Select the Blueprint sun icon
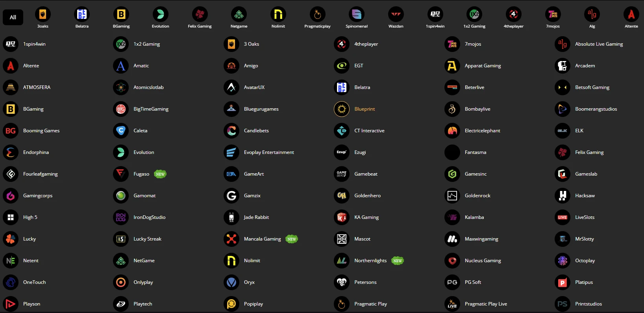The image size is (644, 313). click(x=342, y=109)
